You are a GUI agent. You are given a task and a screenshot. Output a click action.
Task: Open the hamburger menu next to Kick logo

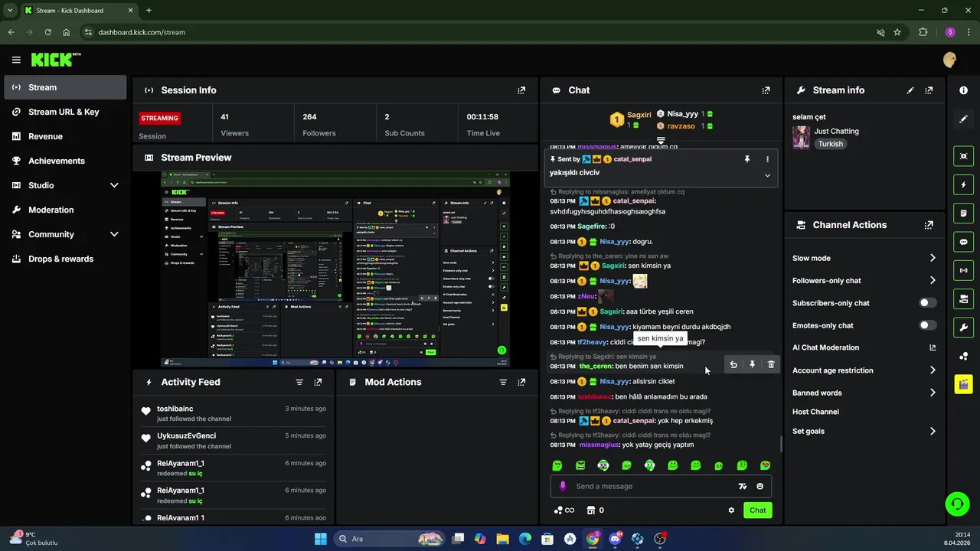[16, 60]
